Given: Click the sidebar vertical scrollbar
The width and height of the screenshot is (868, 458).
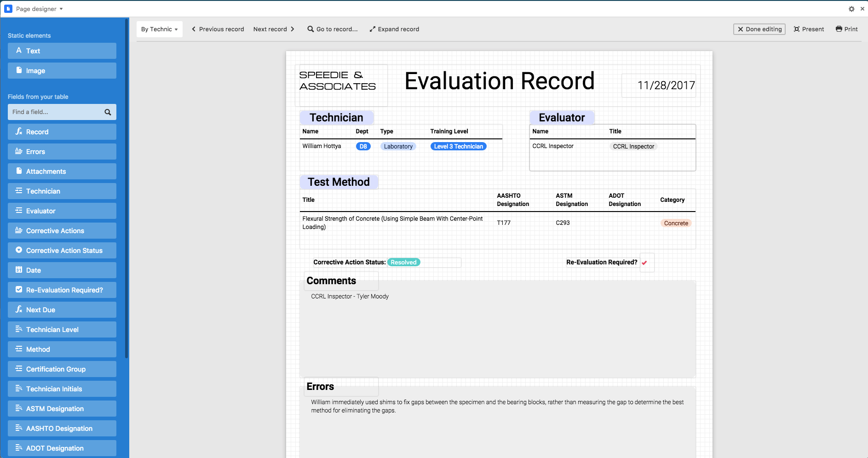Looking at the screenshot, I should [126, 189].
